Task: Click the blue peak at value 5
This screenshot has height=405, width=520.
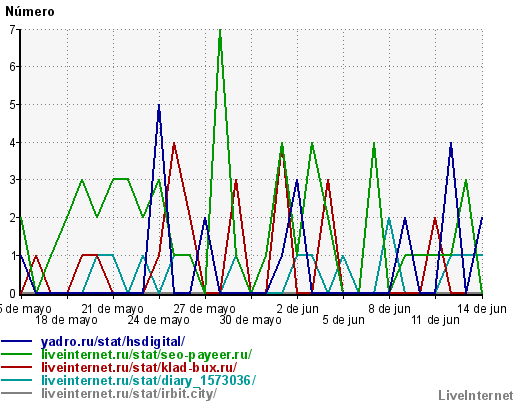Action: (159, 106)
